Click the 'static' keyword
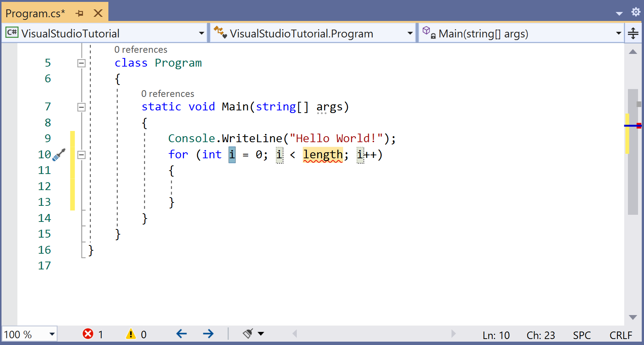644x345 pixels. (x=161, y=107)
